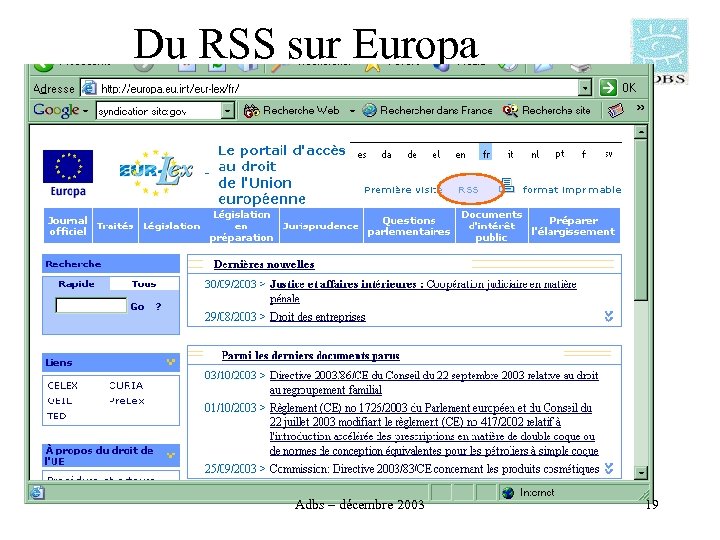The width and height of the screenshot is (720, 540).
Task: Click Rechercher dans France toolbar button
Action: (427, 111)
